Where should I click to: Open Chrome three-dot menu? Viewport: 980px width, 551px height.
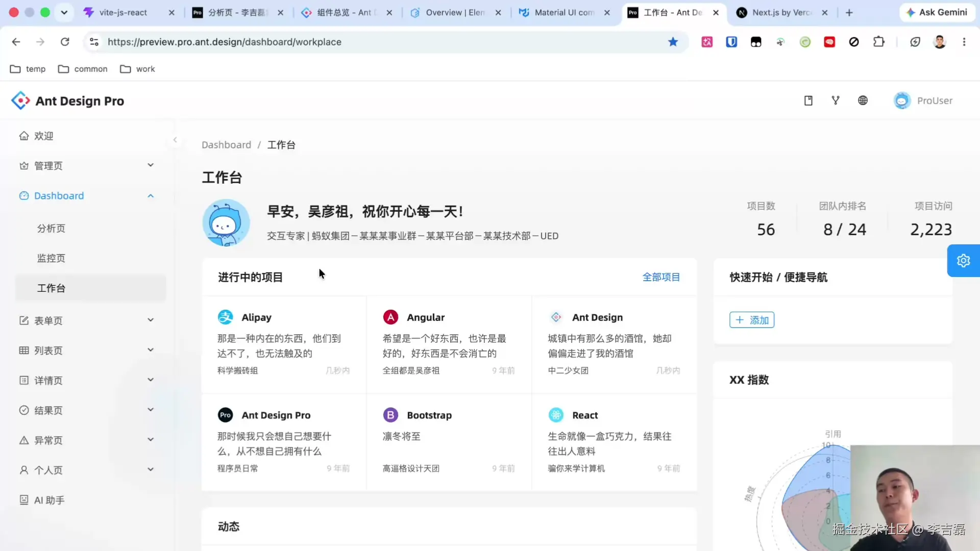point(964,42)
